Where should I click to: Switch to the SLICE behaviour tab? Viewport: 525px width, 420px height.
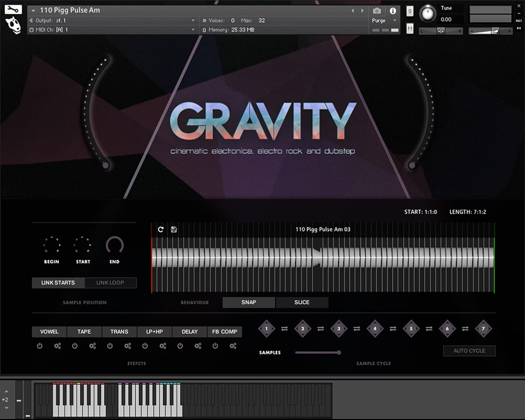point(302,302)
